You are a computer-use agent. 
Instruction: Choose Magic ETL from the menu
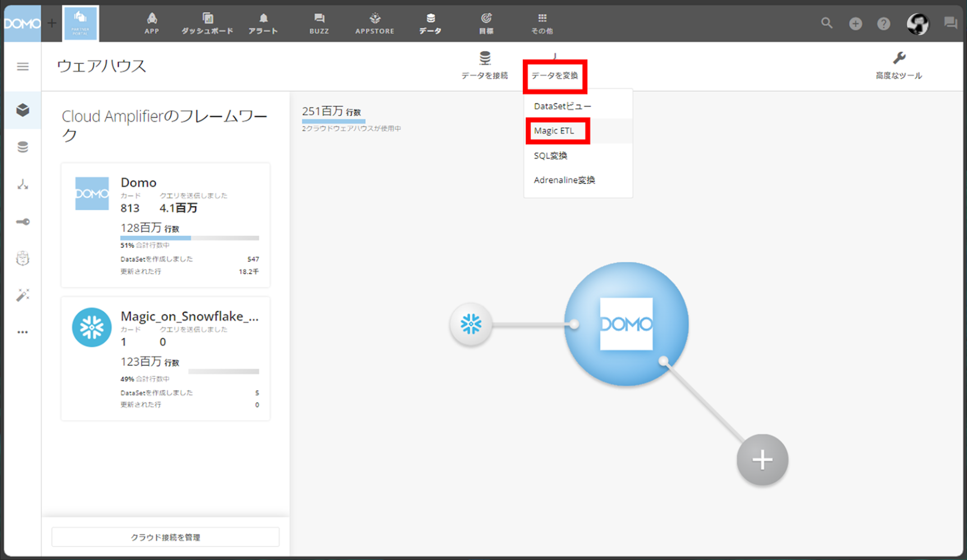tap(578, 131)
